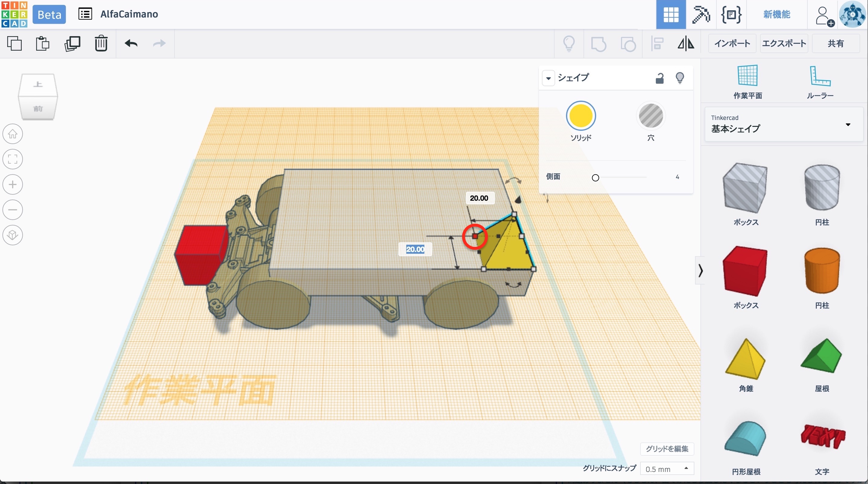Image resolution: width=868 pixels, height=484 pixels.
Task: Open the Codeblocks curly-brace icon
Action: pos(731,14)
